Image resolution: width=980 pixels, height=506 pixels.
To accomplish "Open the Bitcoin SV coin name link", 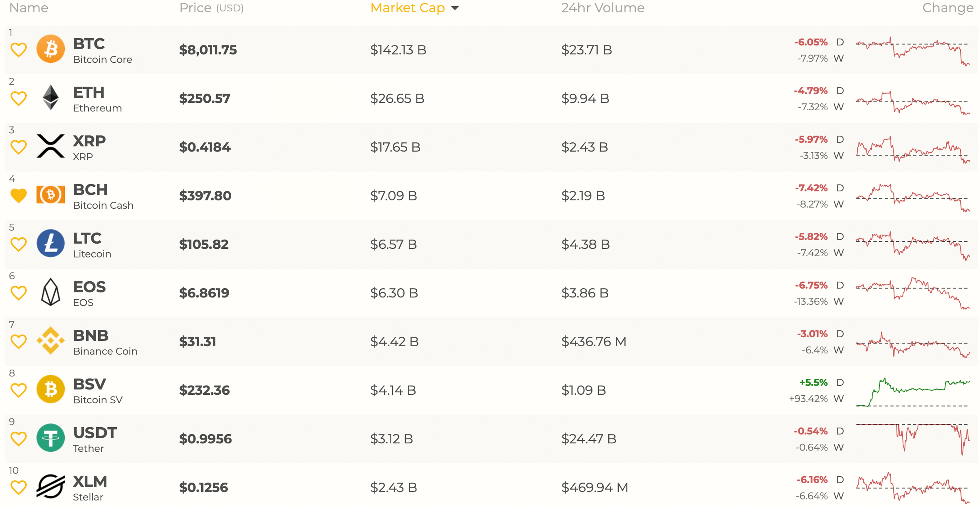I will tap(97, 400).
